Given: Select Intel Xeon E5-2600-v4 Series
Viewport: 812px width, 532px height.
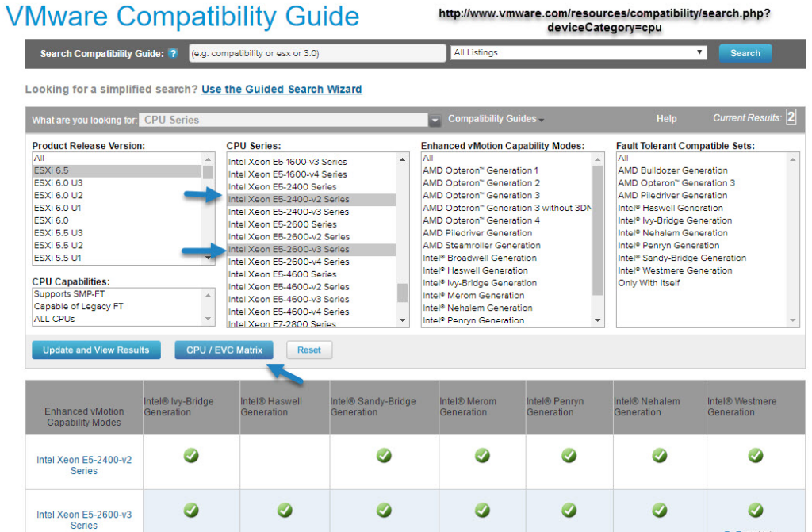Looking at the screenshot, I should [311, 262].
